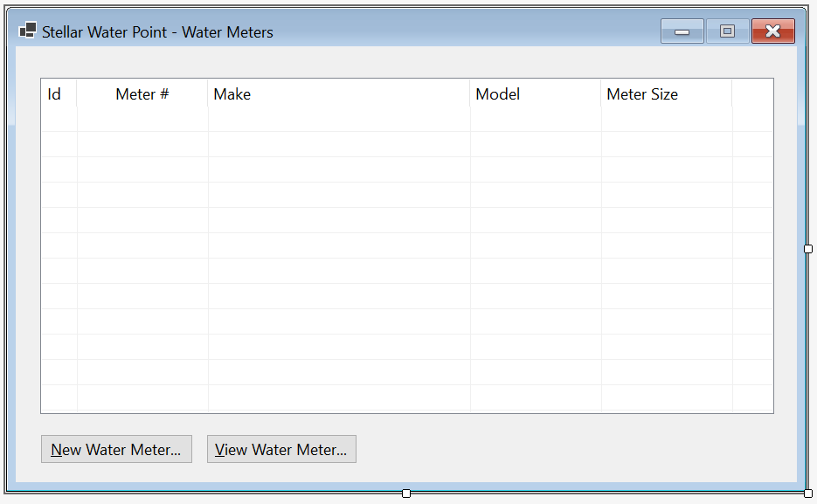817x504 pixels.
Task: Minimize the Water Meters window
Action: click(682, 31)
